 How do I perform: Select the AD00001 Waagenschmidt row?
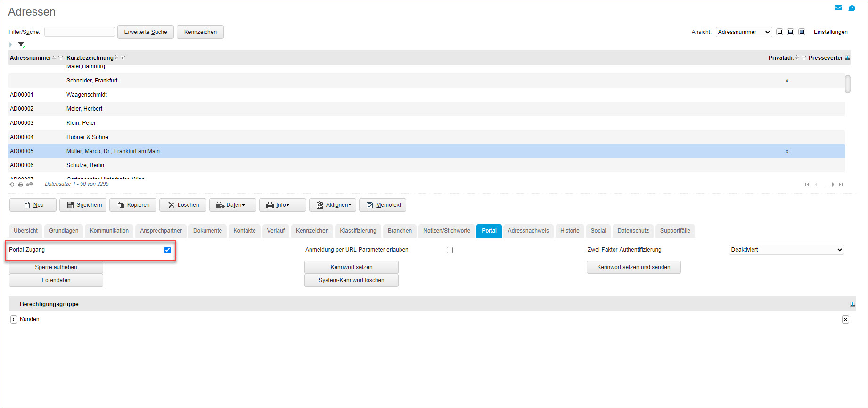point(426,95)
